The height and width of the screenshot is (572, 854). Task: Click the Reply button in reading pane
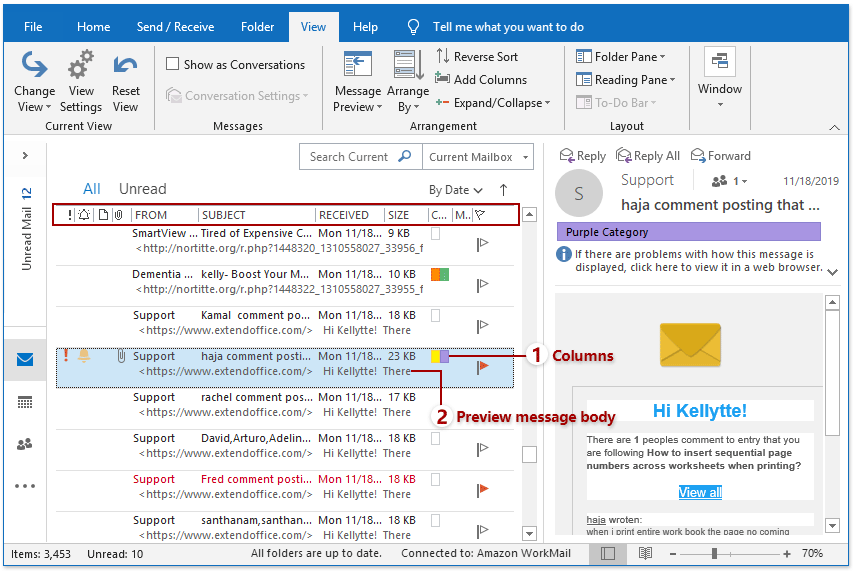(x=583, y=156)
